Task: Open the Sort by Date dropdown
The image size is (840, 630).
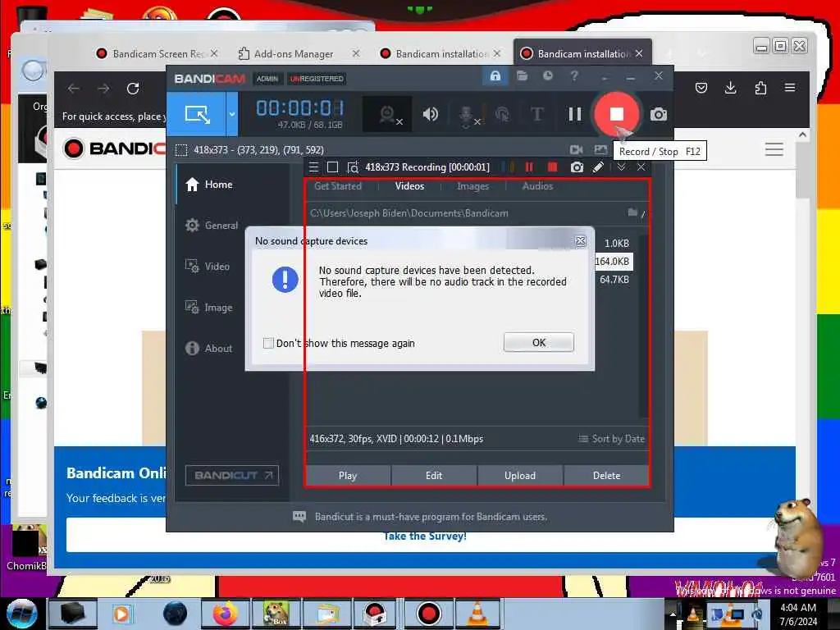Action: tap(612, 439)
